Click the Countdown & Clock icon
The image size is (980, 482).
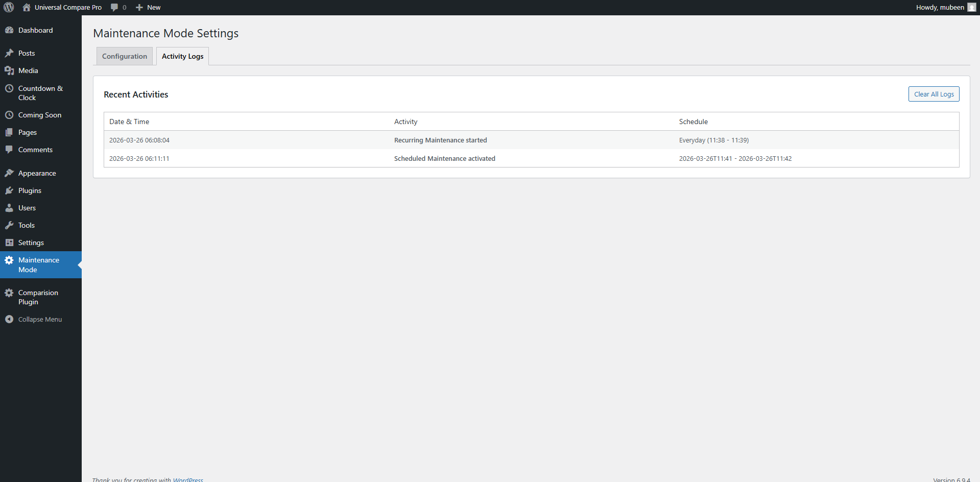(9, 88)
